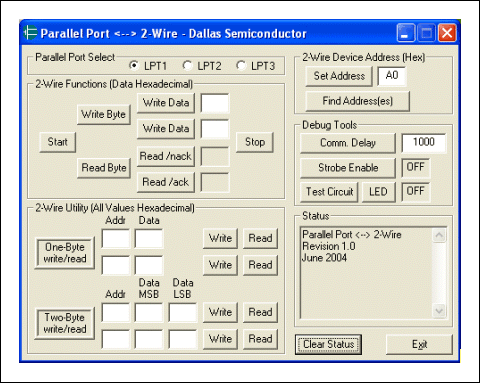Viewport: 480px width, 383px height.
Task: Click the Clear Status button
Action: click(328, 344)
